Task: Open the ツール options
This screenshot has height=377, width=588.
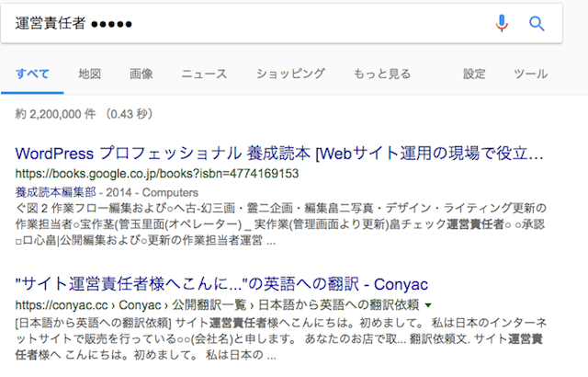Action: click(531, 74)
